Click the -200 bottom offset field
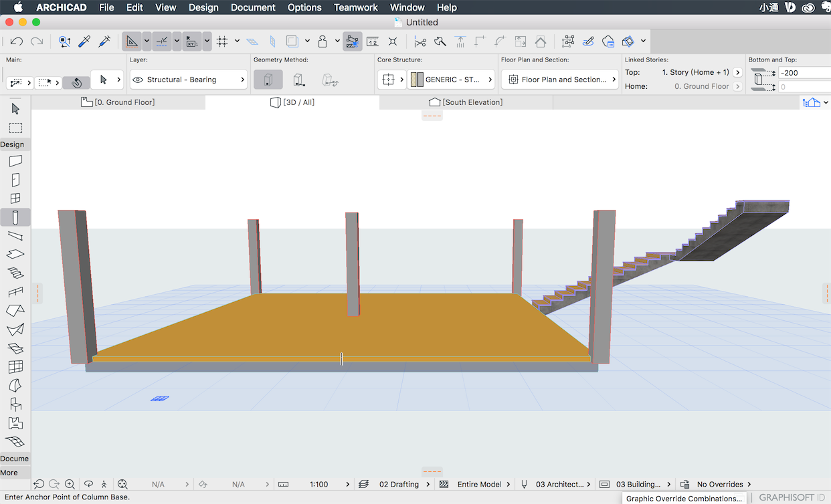The image size is (831, 504). 804,73
